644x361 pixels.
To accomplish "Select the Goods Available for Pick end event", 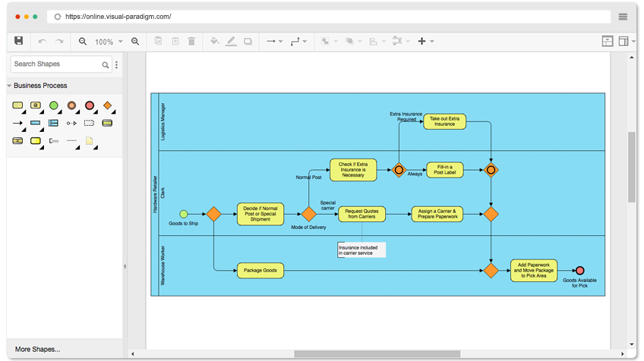I will [x=580, y=270].
